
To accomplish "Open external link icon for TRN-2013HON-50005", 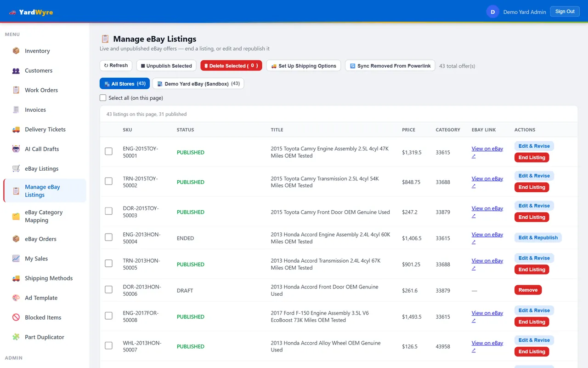I will click(474, 268).
